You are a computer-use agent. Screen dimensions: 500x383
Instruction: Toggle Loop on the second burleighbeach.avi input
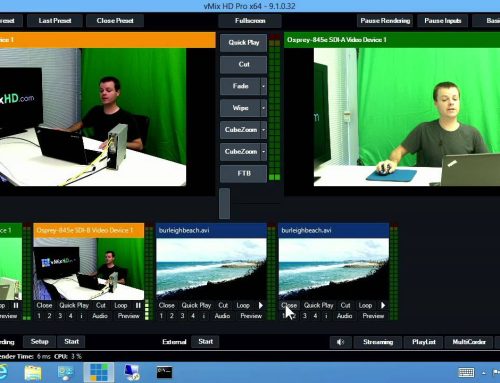[365, 305]
